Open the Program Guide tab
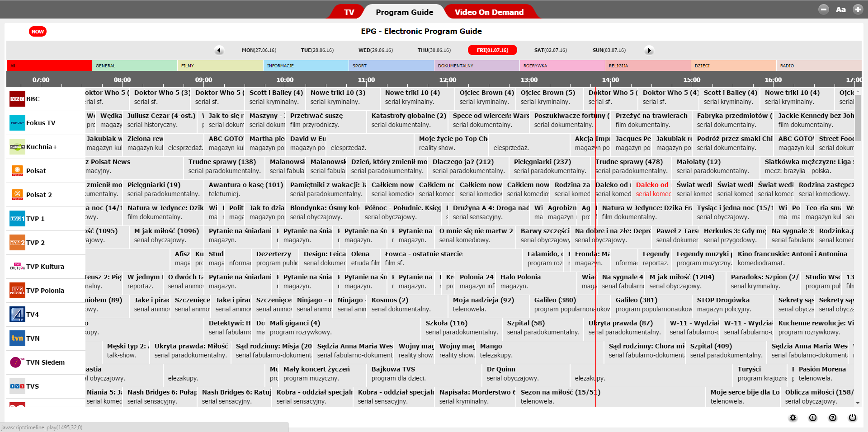868x432 pixels. pyautogui.click(x=405, y=12)
